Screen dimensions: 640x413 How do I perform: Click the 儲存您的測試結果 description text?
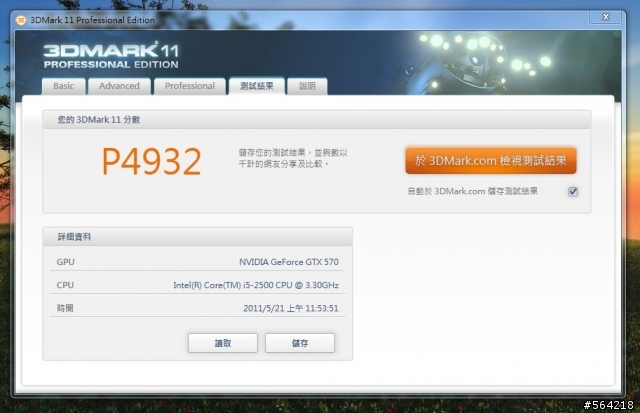293,158
